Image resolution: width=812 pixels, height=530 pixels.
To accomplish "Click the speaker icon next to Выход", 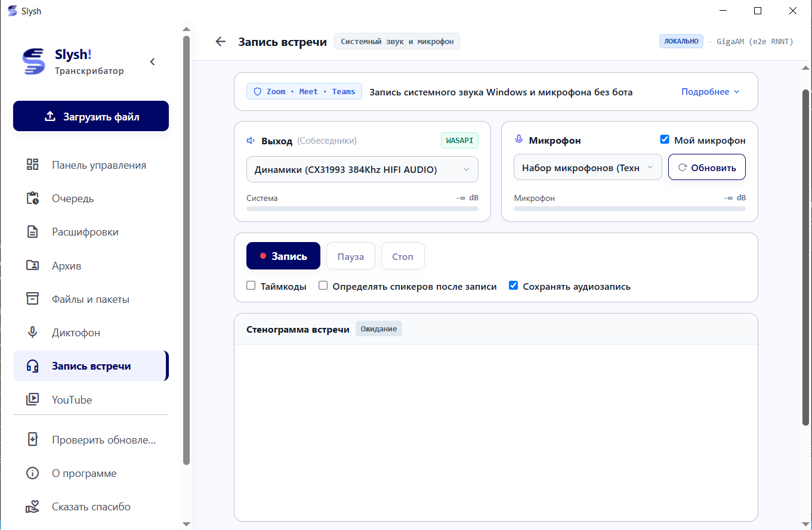I will [x=251, y=141].
